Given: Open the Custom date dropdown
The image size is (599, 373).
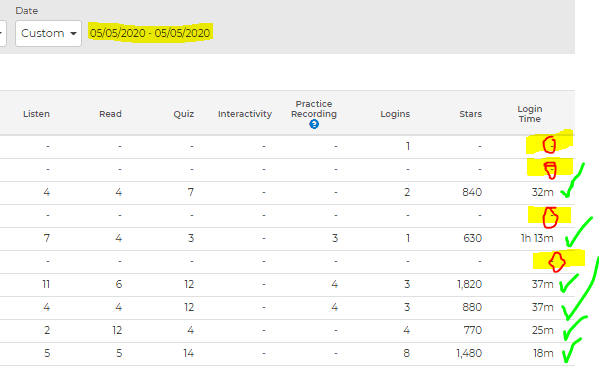Looking at the screenshot, I should click(x=49, y=33).
